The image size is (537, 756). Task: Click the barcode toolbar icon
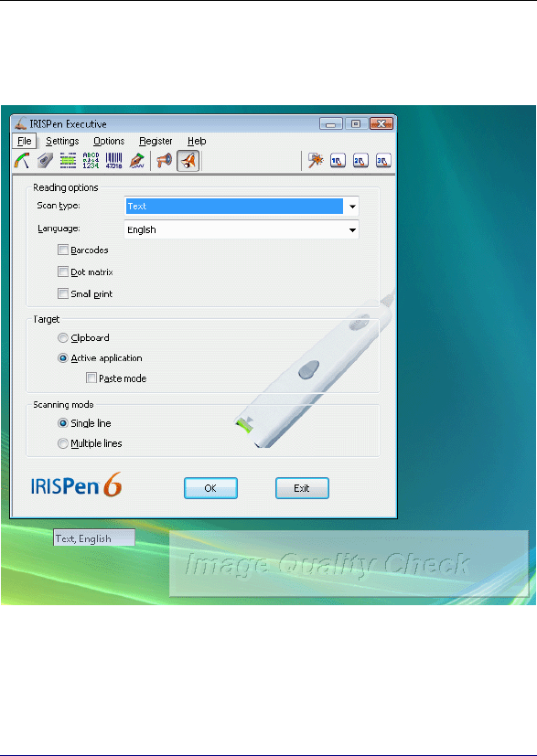click(113, 161)
